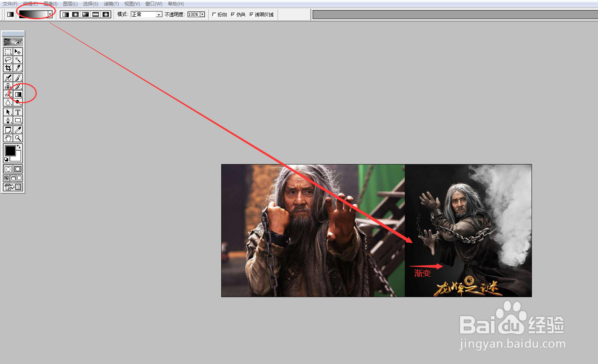Select the Magic Wand tool

(x=18, y=60)
